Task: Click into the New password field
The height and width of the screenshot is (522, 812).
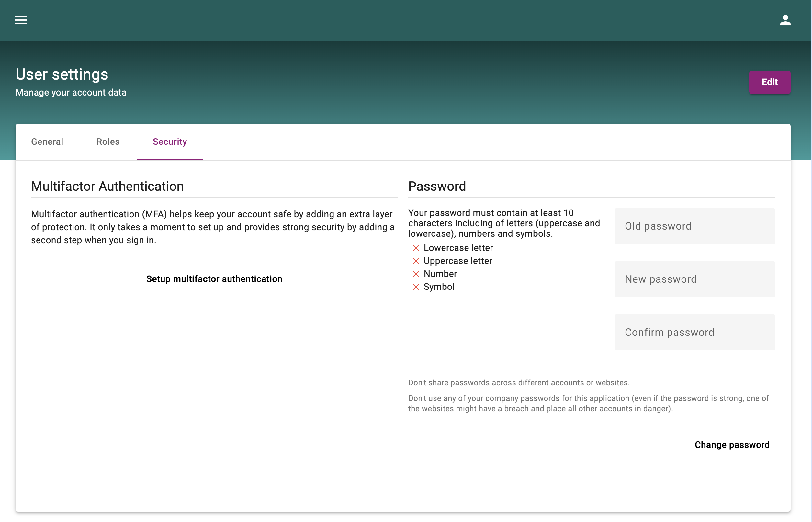Action: point(694,279)
